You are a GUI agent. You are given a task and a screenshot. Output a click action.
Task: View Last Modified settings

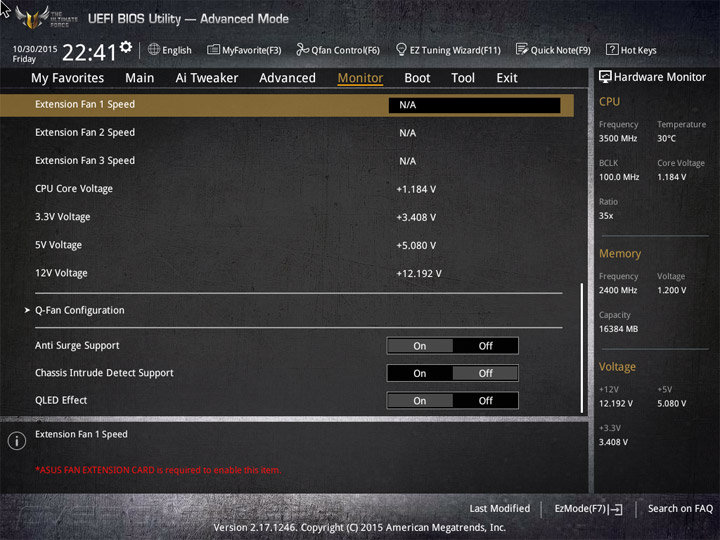500,508
